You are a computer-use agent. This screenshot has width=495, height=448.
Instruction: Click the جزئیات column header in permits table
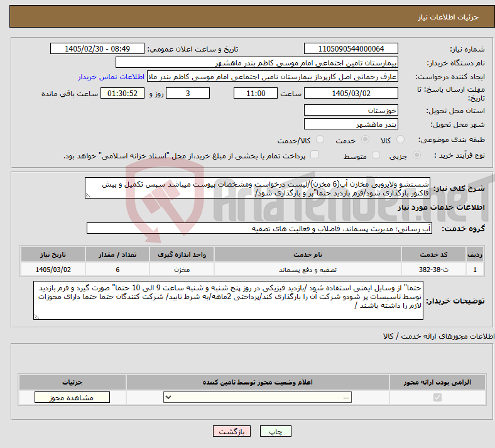[x=72, y=382]
